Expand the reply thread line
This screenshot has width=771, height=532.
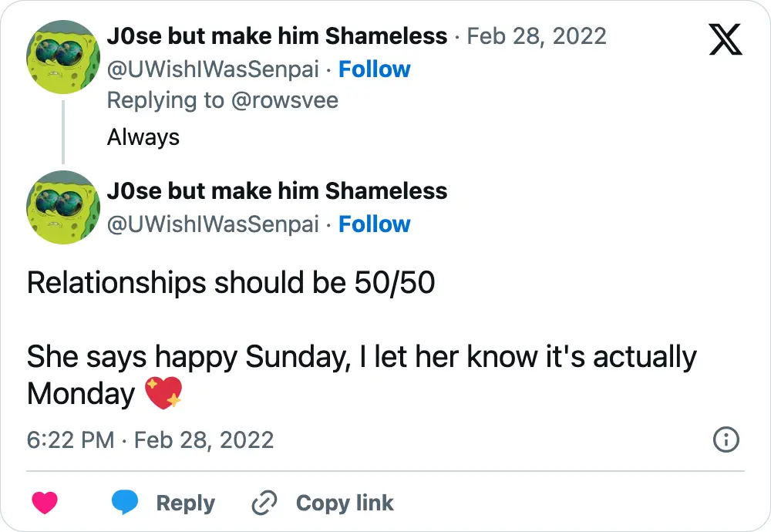(63, 131)
